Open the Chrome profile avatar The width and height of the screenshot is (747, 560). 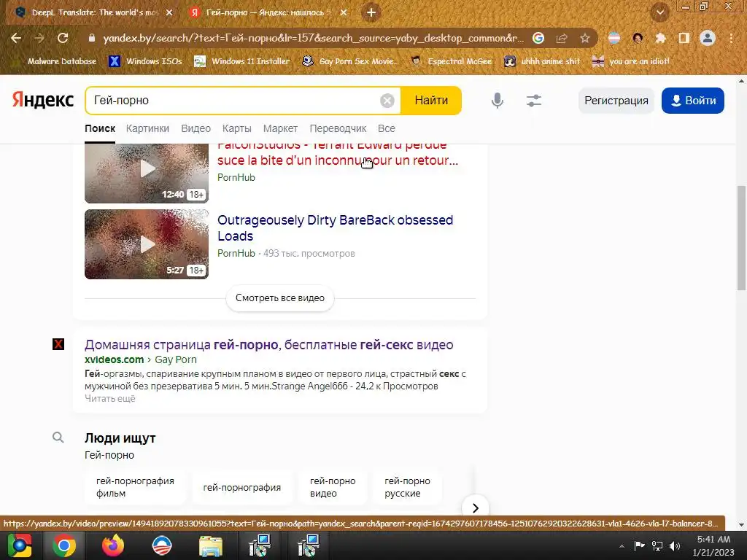point(708,38)
